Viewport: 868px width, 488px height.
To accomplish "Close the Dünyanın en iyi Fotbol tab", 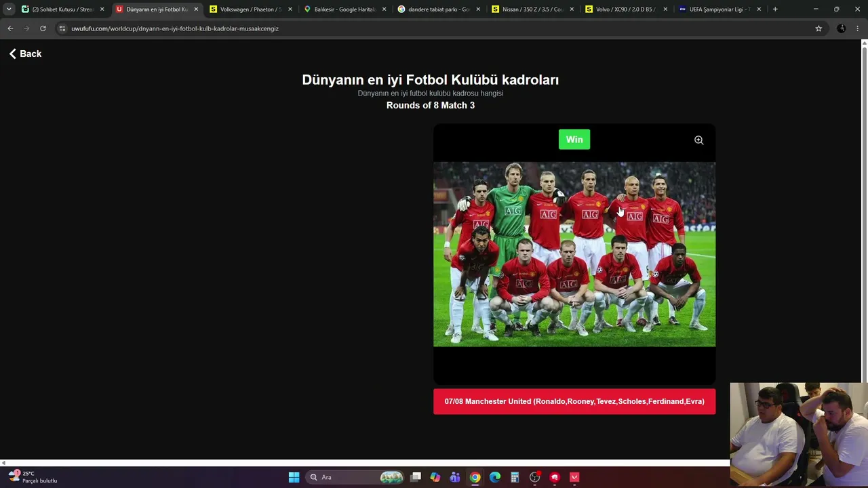I will [x=196, y=9].
